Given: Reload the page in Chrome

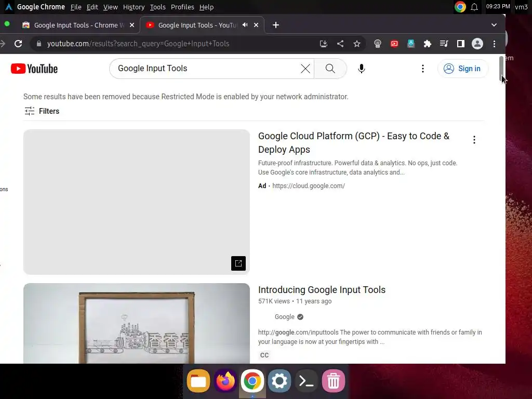Looking at the screenshot, I should click(x=18, y=44).
